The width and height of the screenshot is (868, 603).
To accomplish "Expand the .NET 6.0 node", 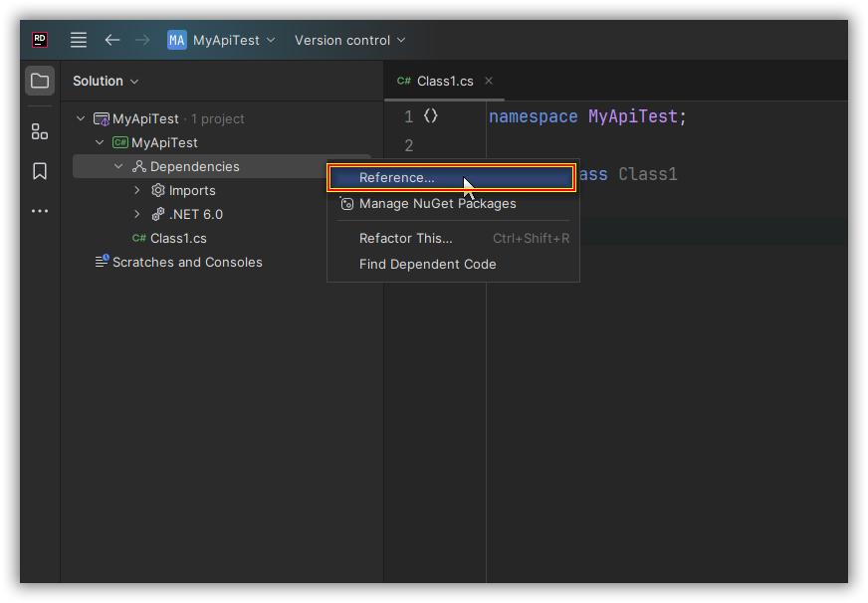I will [x=137, y=214].
